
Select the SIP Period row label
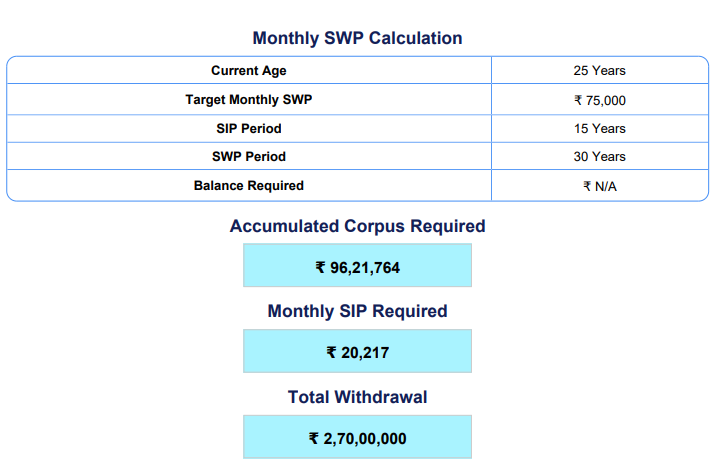(x=248, y=128)
